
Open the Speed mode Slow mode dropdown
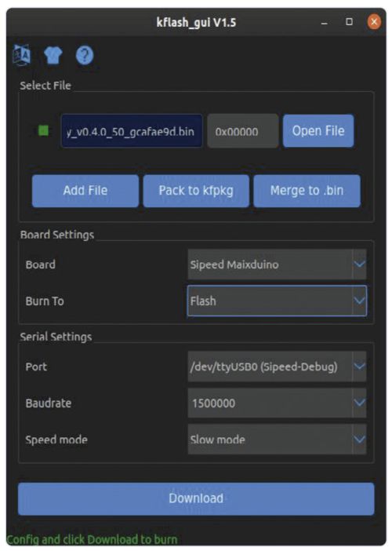tap(277, 440)
